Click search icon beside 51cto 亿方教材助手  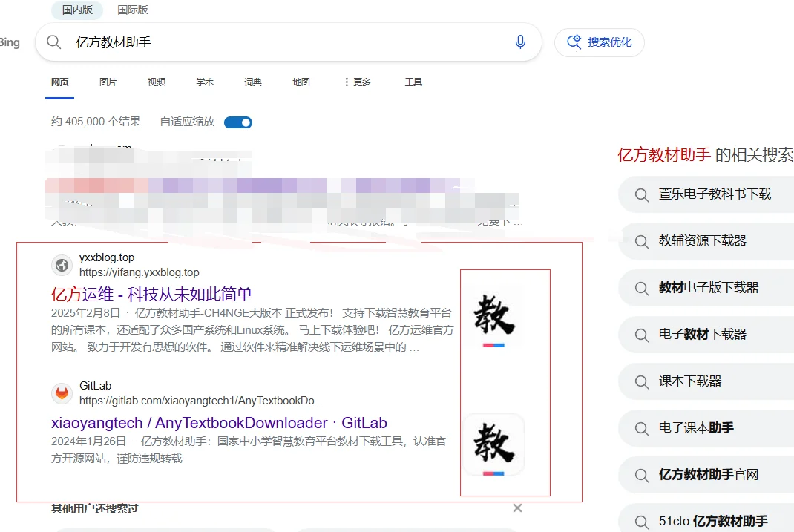point(642,522)
